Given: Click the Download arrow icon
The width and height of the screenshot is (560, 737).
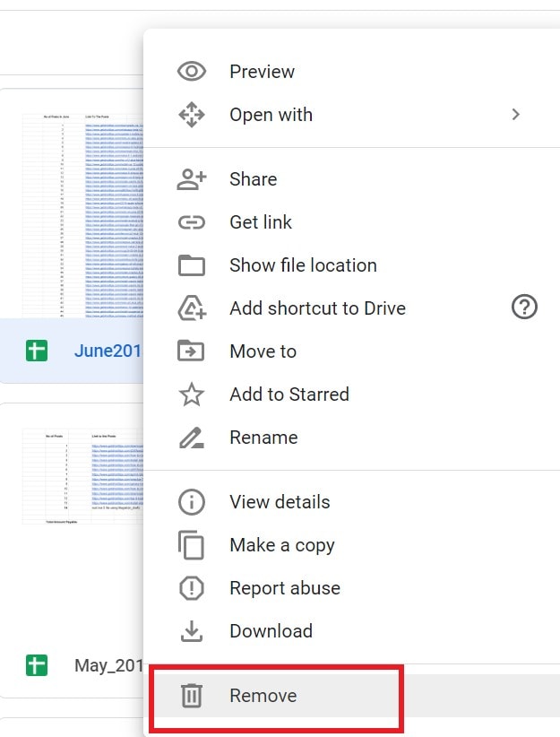Looking at the screenshot, I should click(192, 630).
